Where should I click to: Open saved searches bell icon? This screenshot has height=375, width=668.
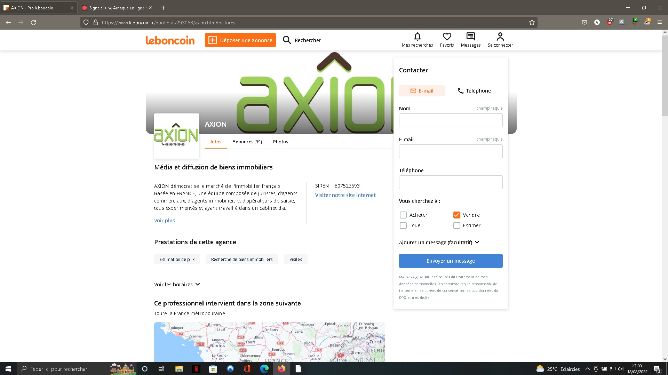pyautogui.click(x=417, y=37)
